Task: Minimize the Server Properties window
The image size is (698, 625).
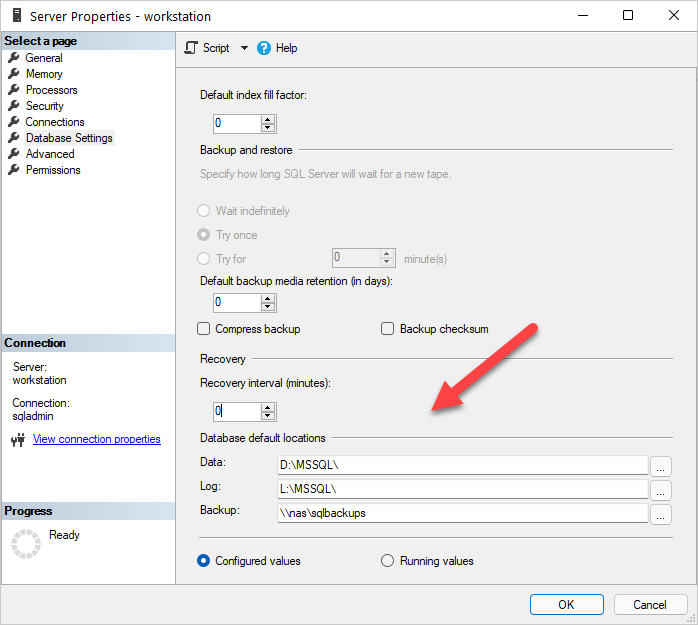Action: click(x=583, y=15)
